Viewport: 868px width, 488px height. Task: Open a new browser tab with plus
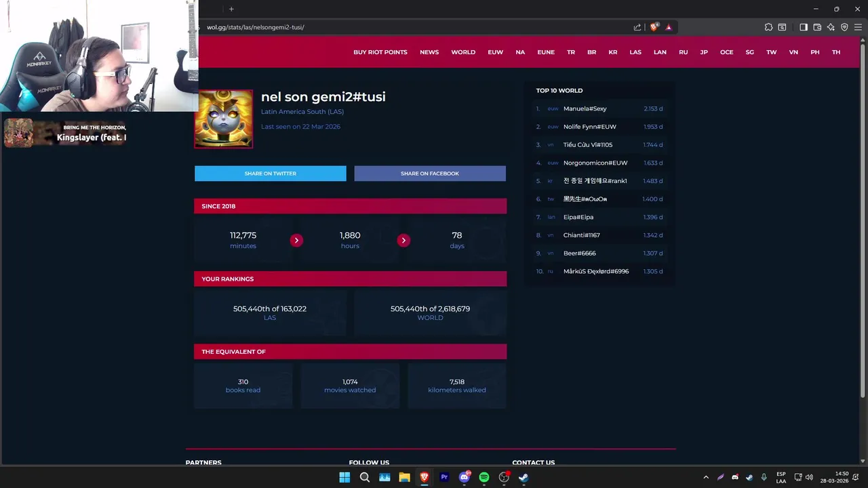(x=231, y=9)
